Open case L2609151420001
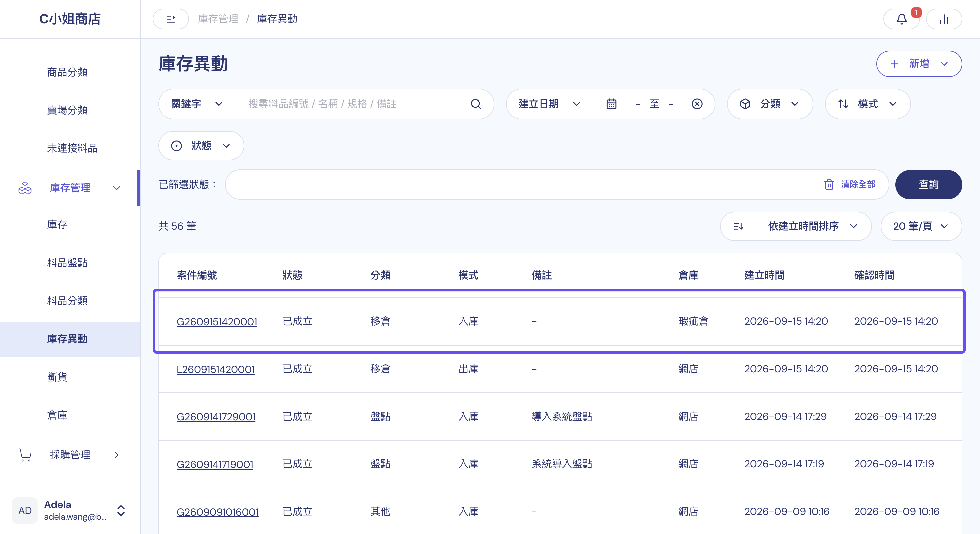Screen dimensions: 980x534 [x=216, y=369]
